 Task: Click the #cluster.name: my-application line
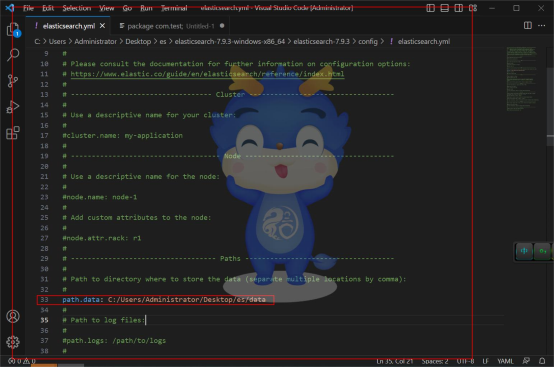123,135
